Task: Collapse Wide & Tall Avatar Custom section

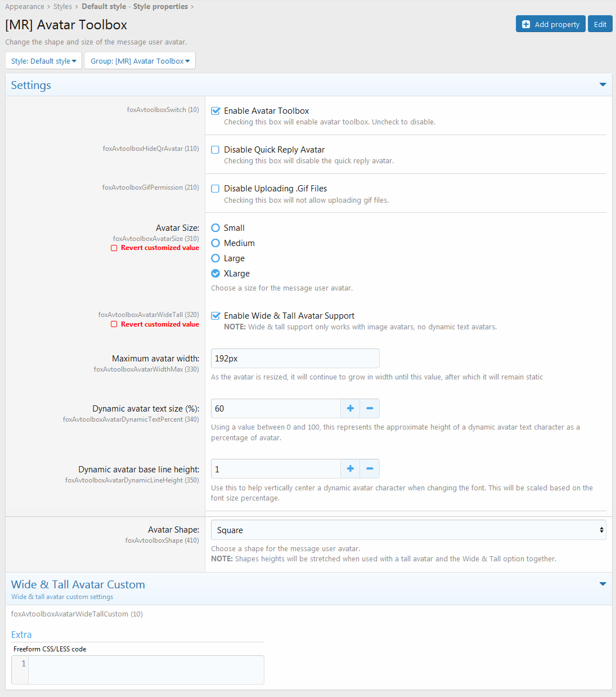Action: (602, 584)
